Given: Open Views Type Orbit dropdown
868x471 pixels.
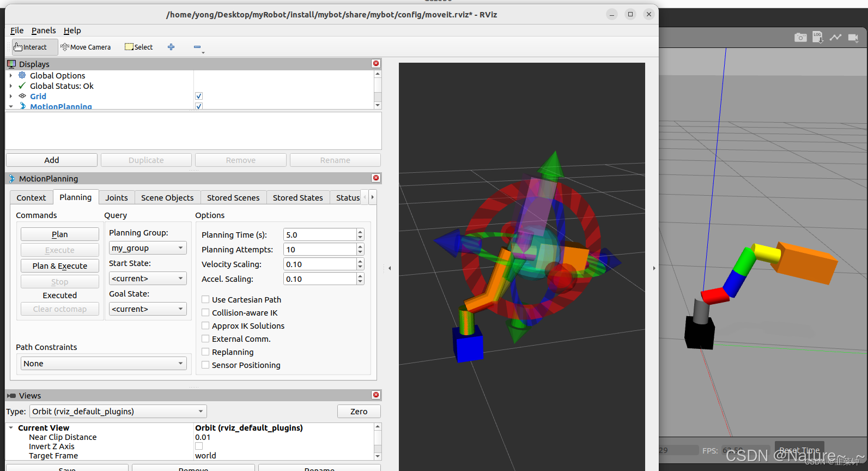Looking at the screenshot, I should pos(118,412).
